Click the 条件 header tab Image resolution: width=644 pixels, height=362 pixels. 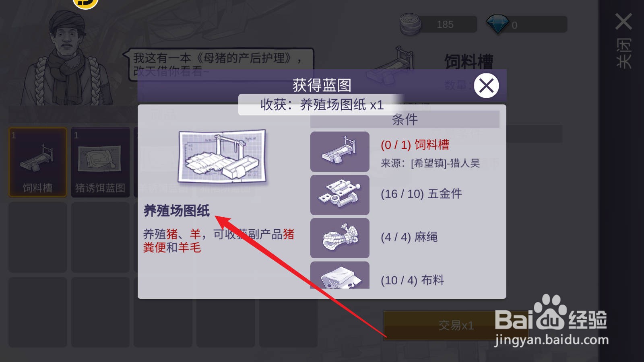click(405, 119)
